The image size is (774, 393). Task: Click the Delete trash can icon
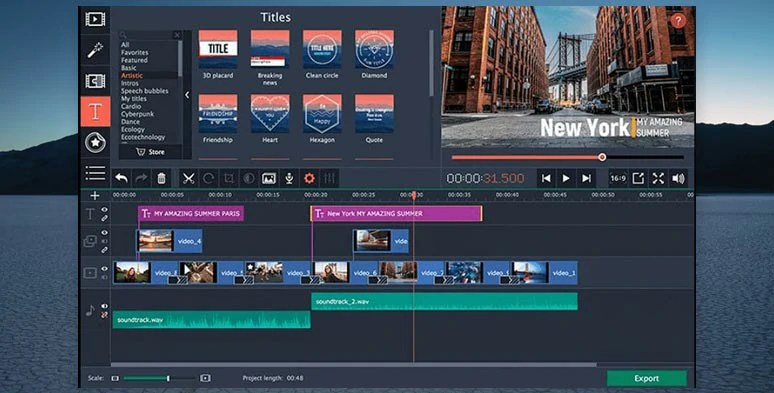161,178
